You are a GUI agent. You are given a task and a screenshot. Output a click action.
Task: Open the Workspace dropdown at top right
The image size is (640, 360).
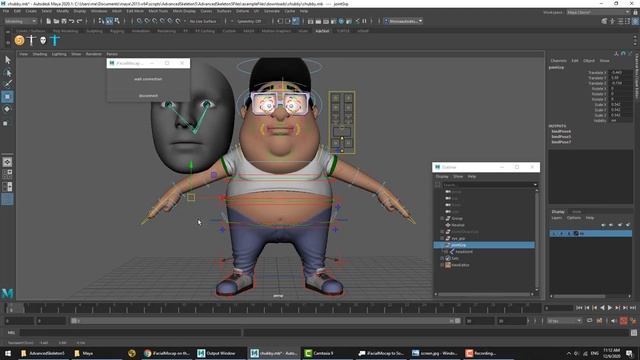pos(598,12)
